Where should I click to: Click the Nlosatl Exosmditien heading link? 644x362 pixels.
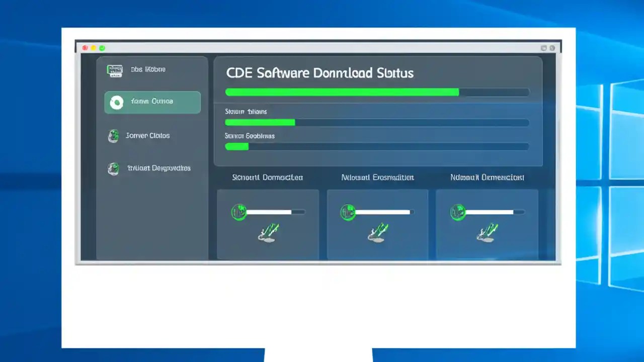[x=377, y=177]
